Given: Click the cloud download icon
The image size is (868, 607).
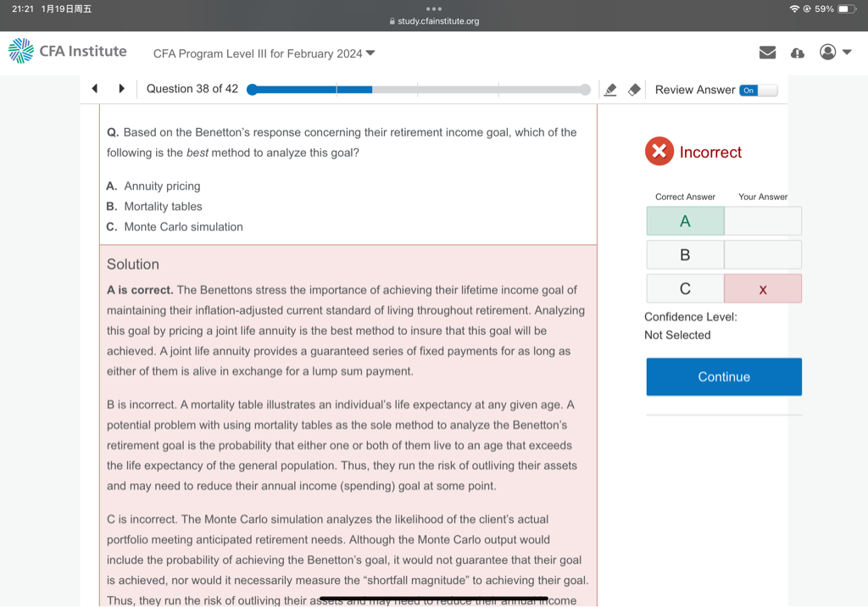Looking at the screenshot, I should point(797,53).
